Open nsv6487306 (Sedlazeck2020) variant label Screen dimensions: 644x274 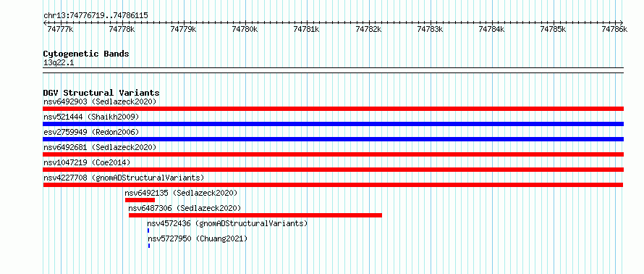[185, 208]
